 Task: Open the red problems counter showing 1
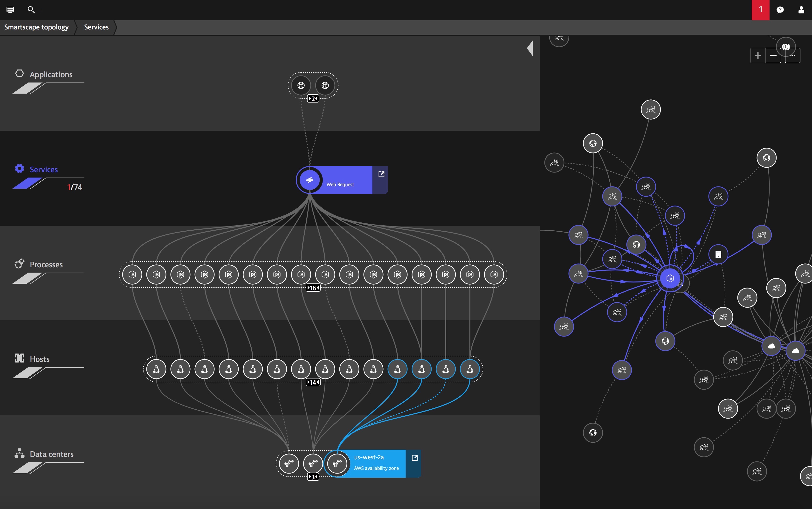[x=760, y=10]
